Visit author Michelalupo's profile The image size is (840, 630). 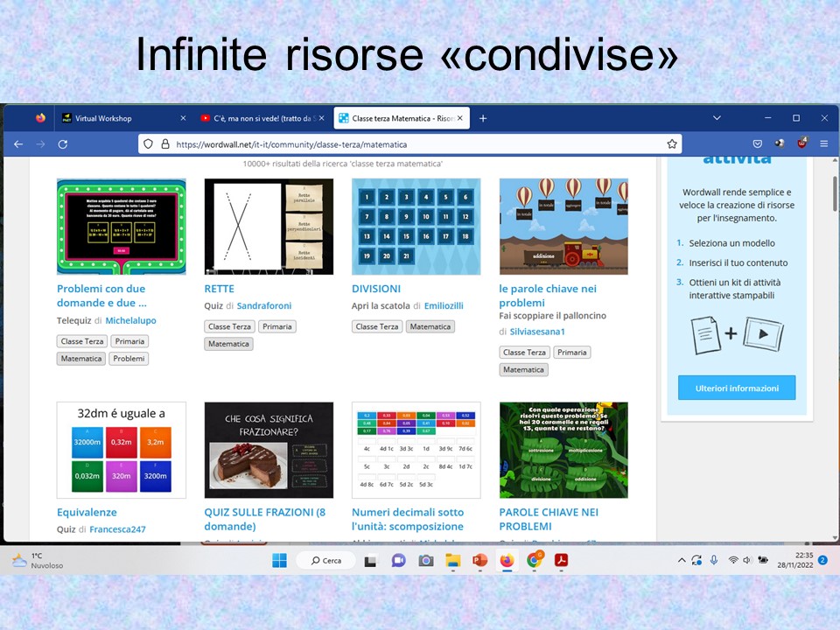[x=130, y=320]
